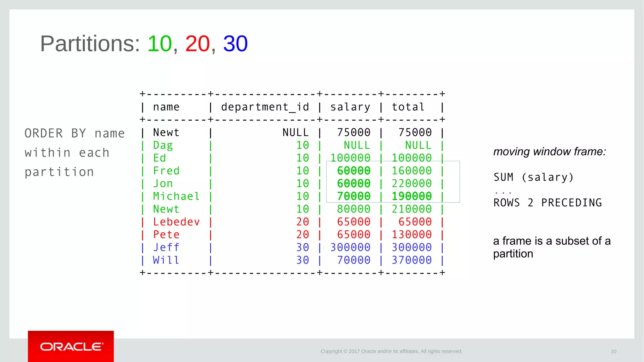Click bold salary '70000' in Michael row
This screenshot has height=362, width=644.
(354, 196)
